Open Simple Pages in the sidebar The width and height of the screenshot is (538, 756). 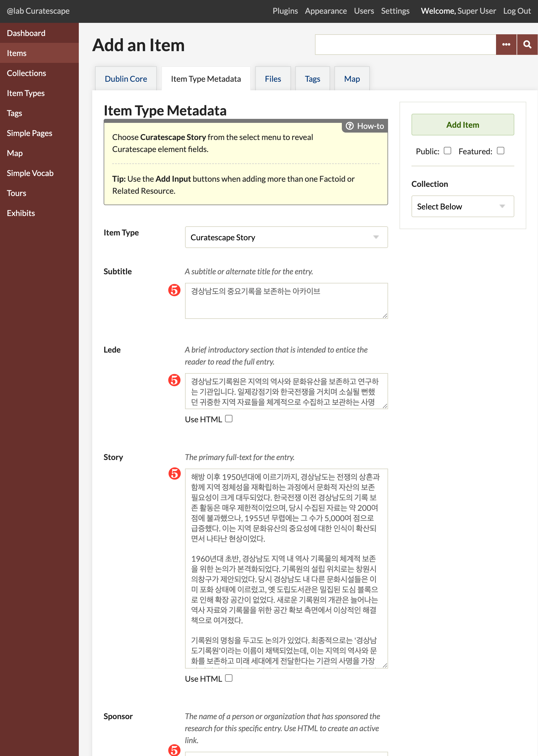(x=39, y=133)
